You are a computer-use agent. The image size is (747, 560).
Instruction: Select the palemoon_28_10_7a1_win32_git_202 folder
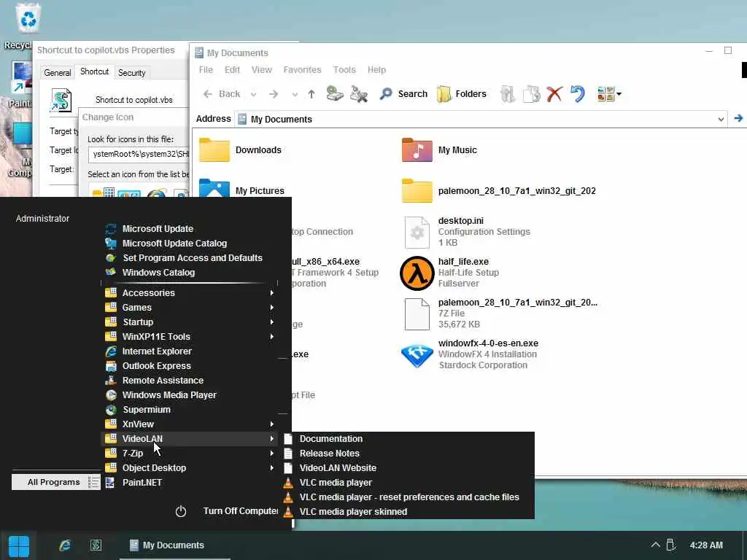[499, 190]
